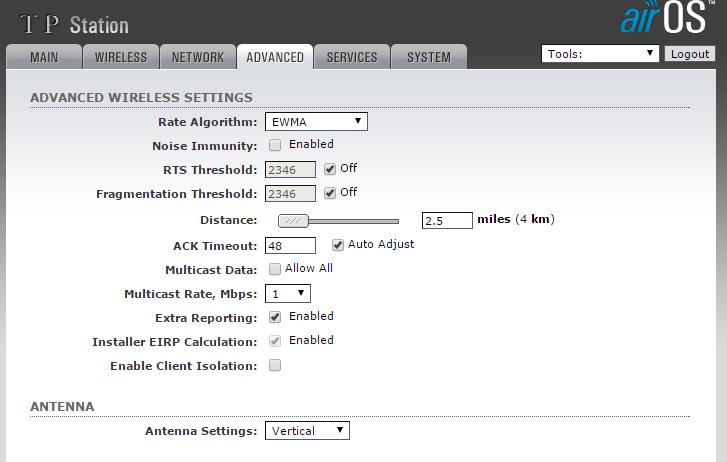The width and height of the screenshot is (727, 462).
Task: Click the Logout button
Action: 690,54
